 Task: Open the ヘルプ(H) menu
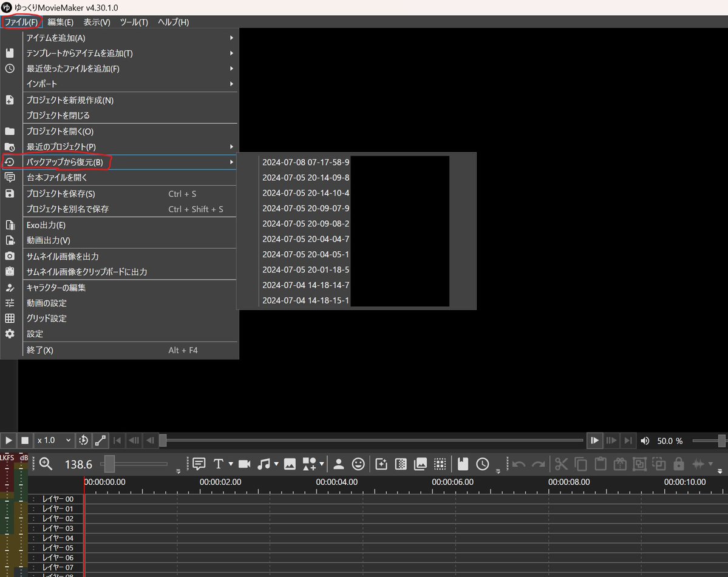coord(173,22)
